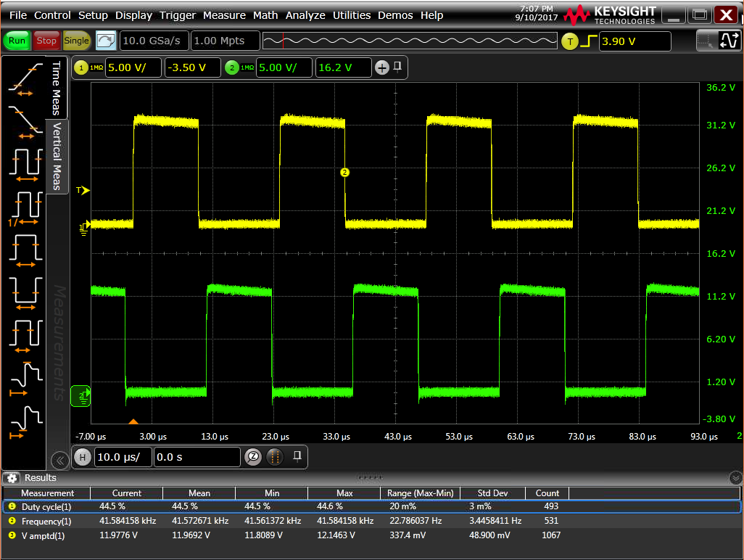Open the File menu
The image size is (744, 560).
point(18,15)
